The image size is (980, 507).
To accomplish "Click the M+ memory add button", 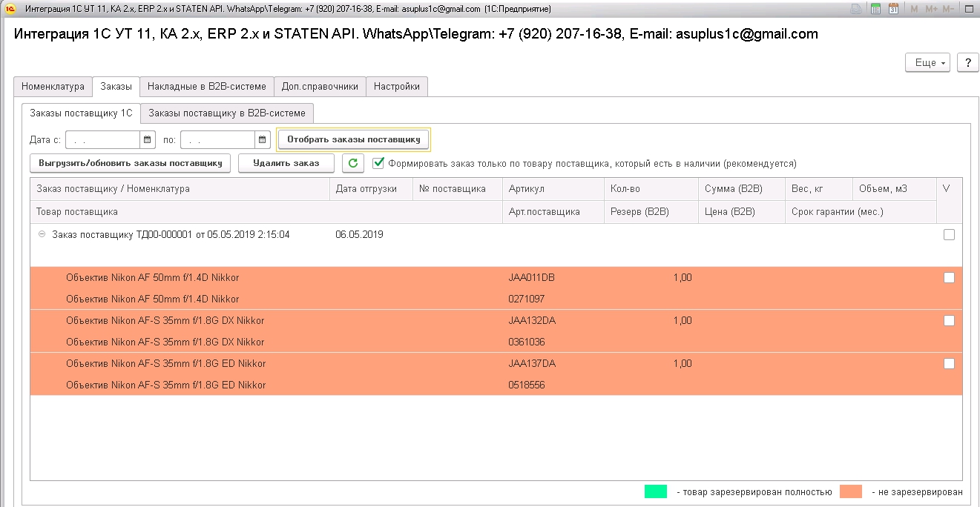I will click(931, 9).
